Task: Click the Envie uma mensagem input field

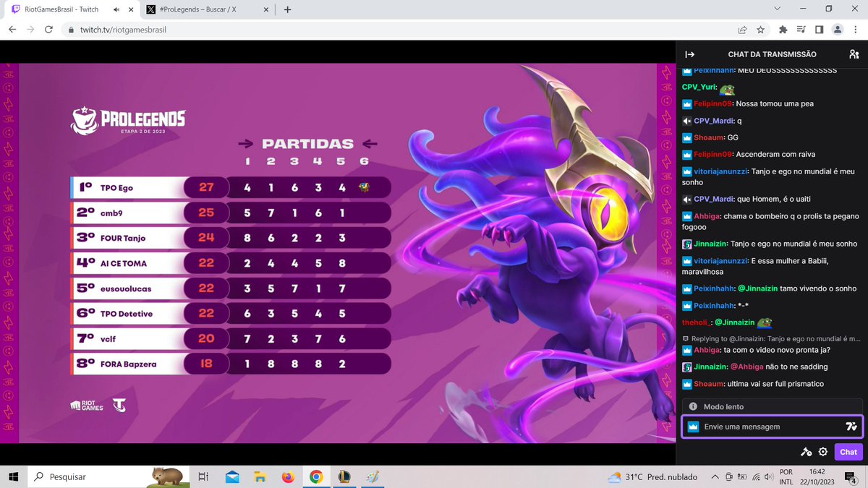Action: point(773,427)
